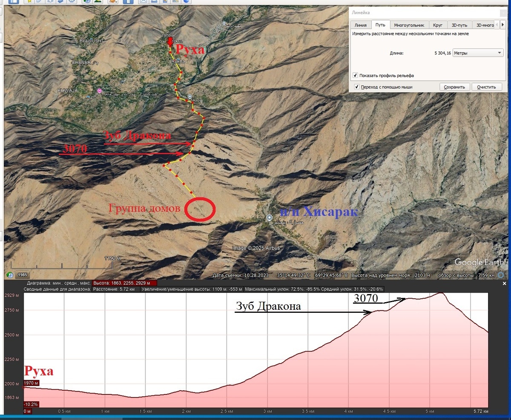This screenshot has width=511, height=420.
Task: Click the blue Earth globe toolbar icon
Action: 186,2
